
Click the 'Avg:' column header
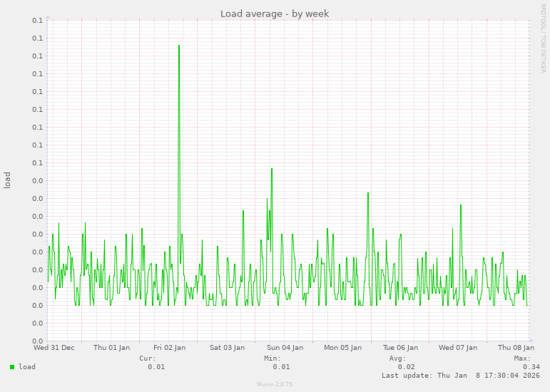[397, 359]
